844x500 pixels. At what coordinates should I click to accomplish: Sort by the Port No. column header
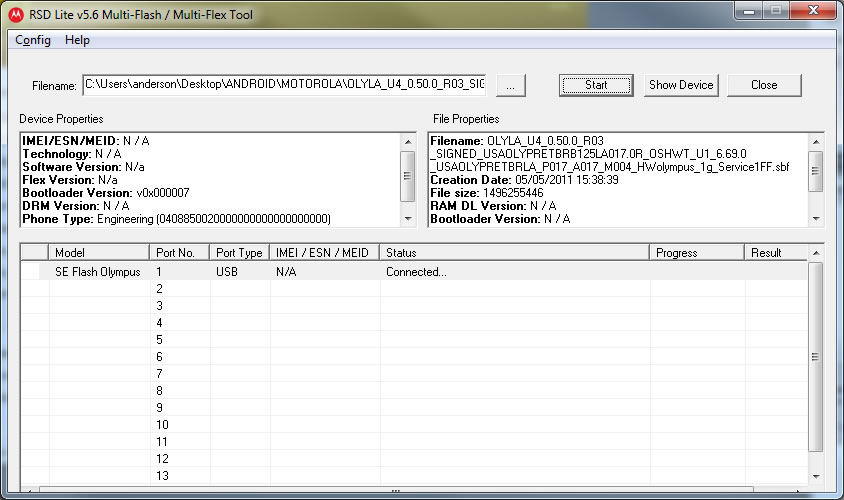pos(179,252)
